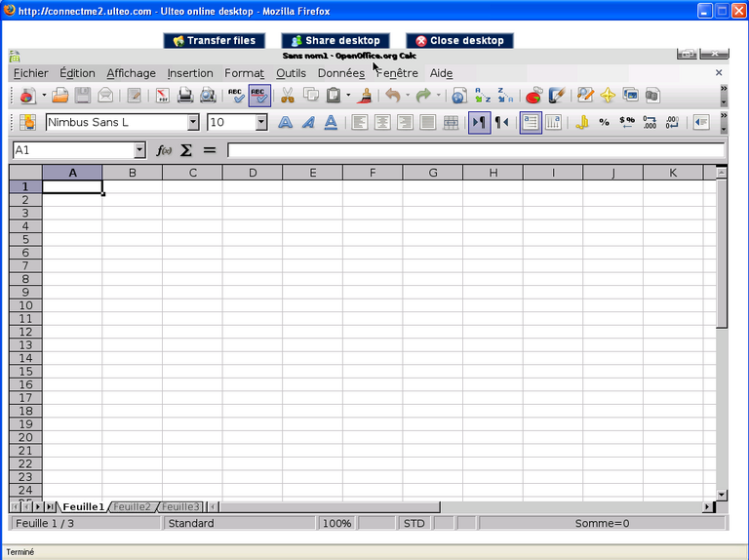The image size is (749, 560).
Task: Open the Gallery icon
Action: point(630,96)
